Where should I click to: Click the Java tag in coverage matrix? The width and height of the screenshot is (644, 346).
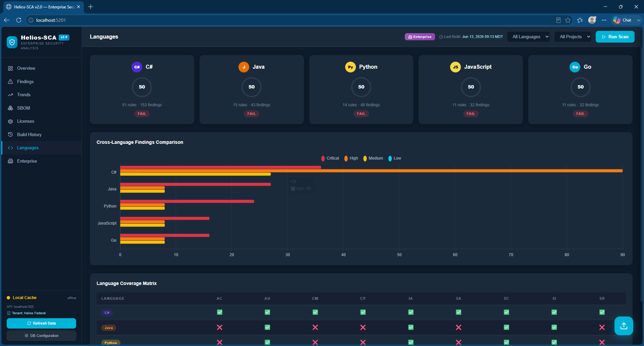[109, 327]
